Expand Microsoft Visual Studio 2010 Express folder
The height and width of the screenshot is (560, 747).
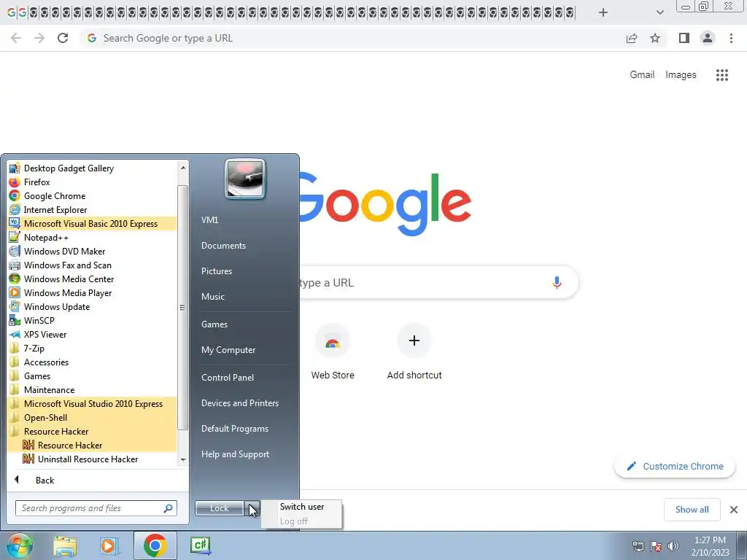(x=92, y=403)
